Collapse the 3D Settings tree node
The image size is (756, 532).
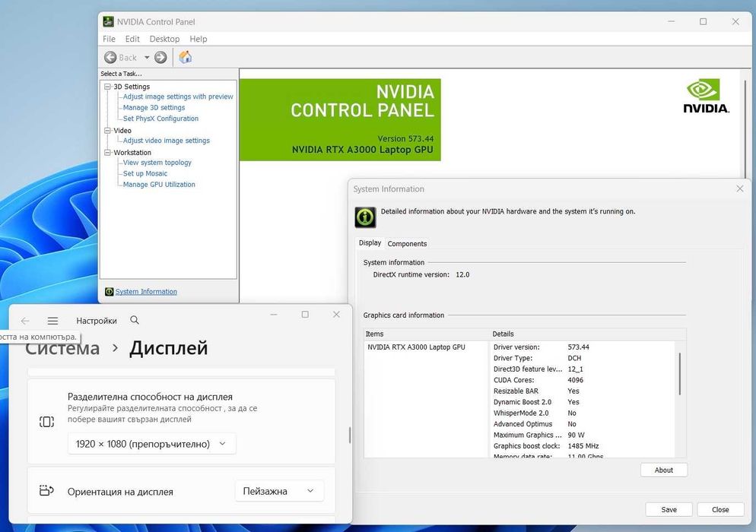click(107, 86)
